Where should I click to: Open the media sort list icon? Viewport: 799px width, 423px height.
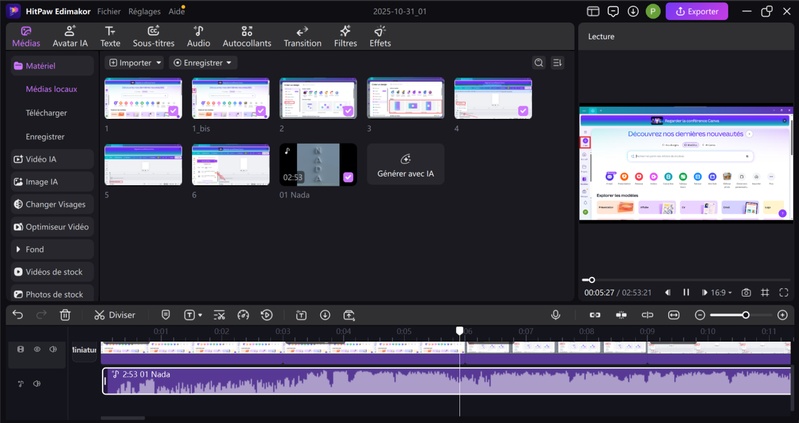pyautogui.click(x=557, y=63)
